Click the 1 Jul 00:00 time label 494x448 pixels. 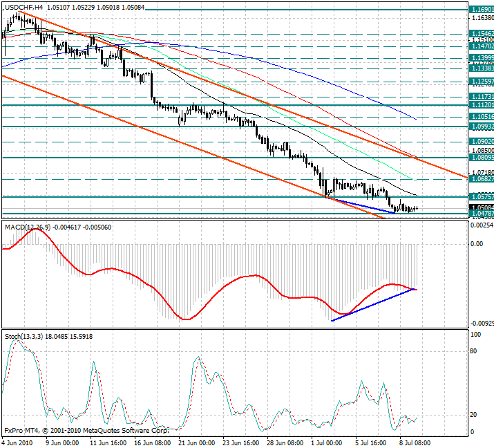click(327, 442)
